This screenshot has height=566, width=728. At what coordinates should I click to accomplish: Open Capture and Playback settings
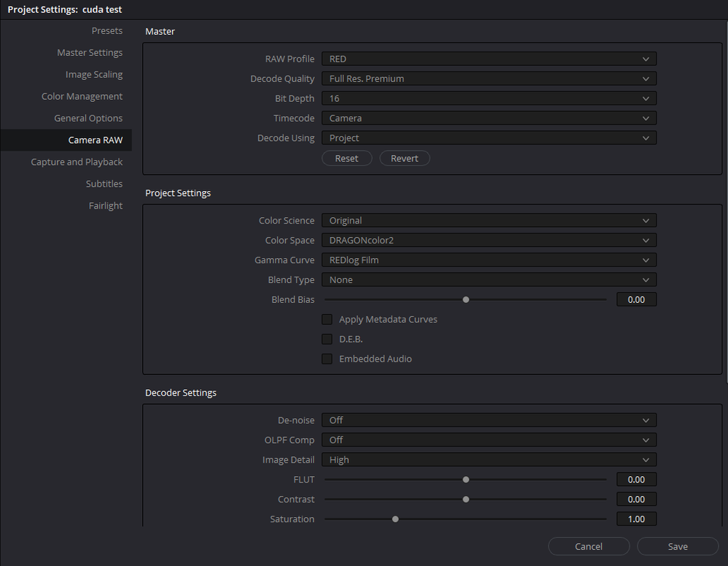coord(76,161)
